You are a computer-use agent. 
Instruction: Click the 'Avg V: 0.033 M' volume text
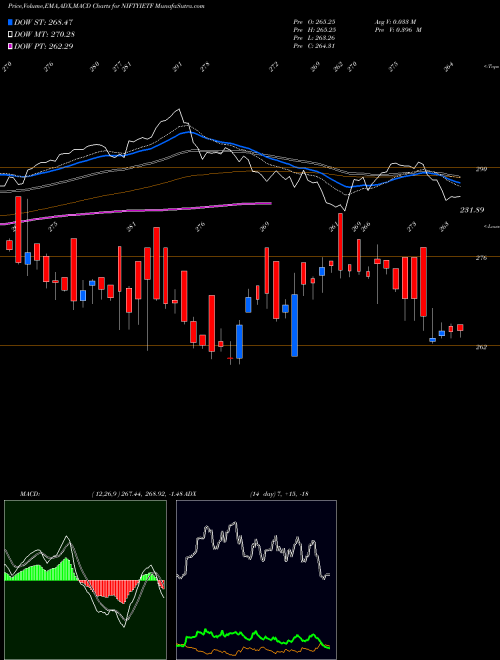coord(395,21)
